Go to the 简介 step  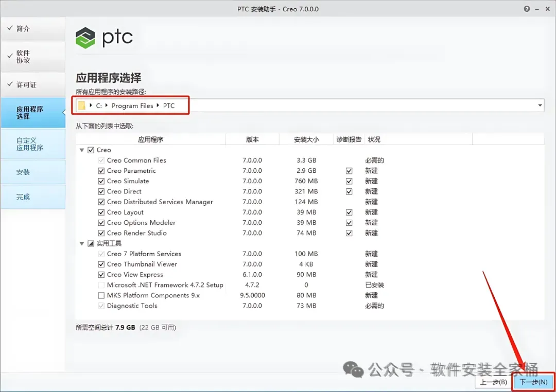coord(33,29)
